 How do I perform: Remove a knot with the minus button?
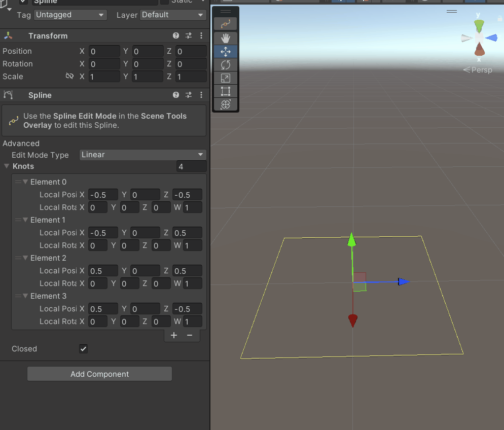[190, 335]
